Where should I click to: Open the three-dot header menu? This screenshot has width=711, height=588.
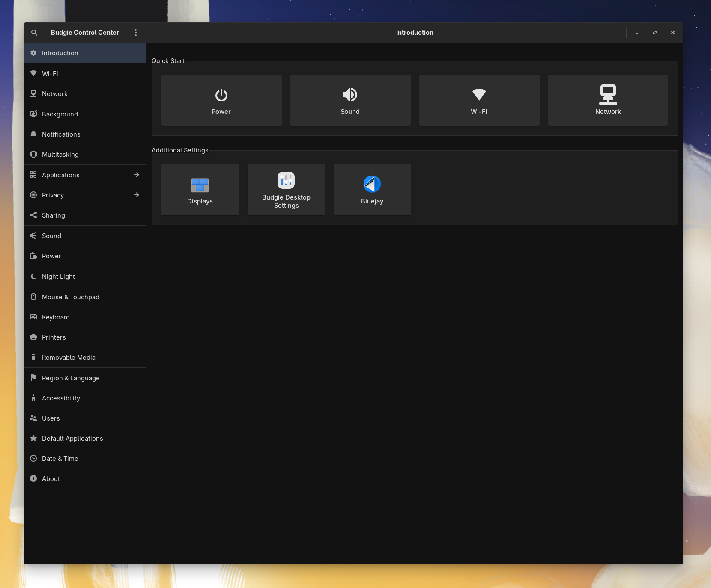click(136, 33)
